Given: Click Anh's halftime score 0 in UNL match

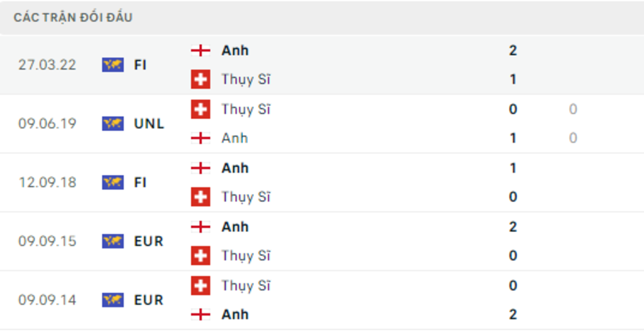Looking at the screenshot, I should [x=573, y=138].
